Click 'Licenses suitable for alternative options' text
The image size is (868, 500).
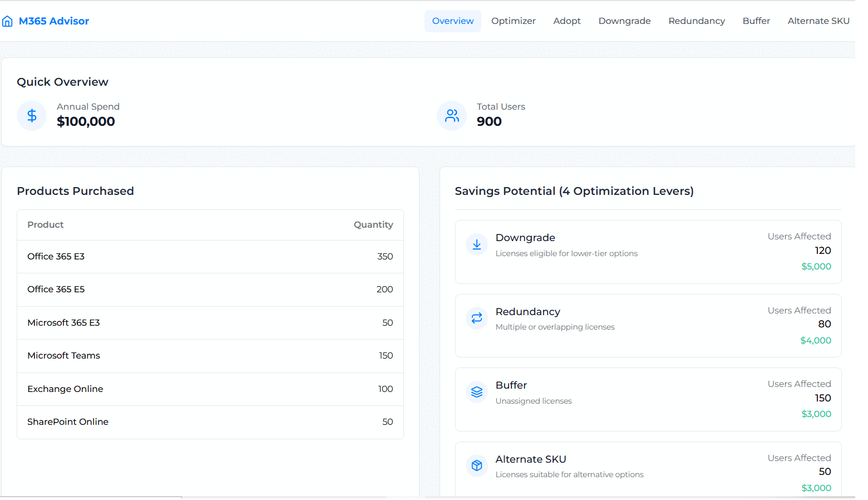point(569,475)
